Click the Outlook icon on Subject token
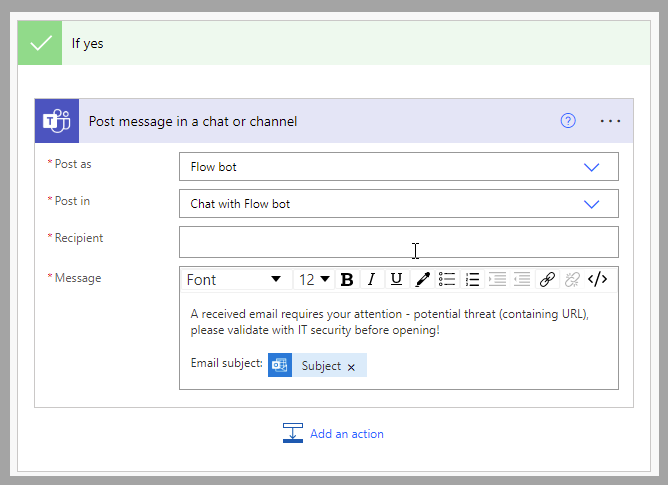This screenshot has width=668, height=485. [x=280, y=365]
